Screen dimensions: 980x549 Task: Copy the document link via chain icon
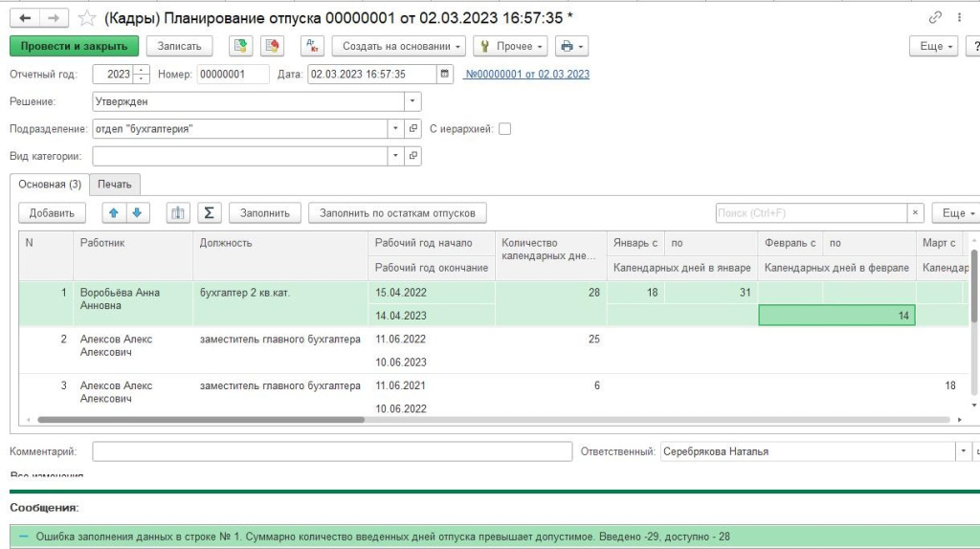point(935,17)
